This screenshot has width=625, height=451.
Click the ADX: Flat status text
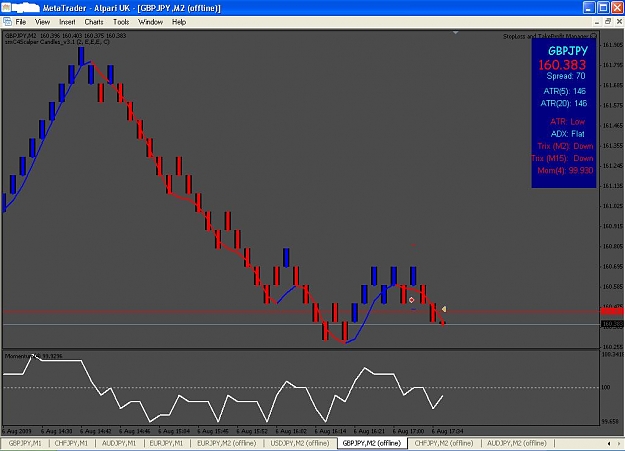point(568,134)
